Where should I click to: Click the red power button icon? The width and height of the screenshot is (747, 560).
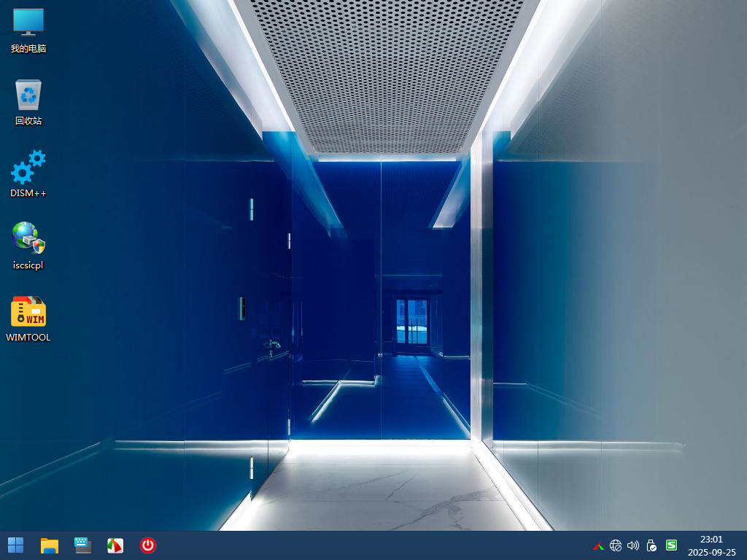pyautogui.click(x=147, y=545)
